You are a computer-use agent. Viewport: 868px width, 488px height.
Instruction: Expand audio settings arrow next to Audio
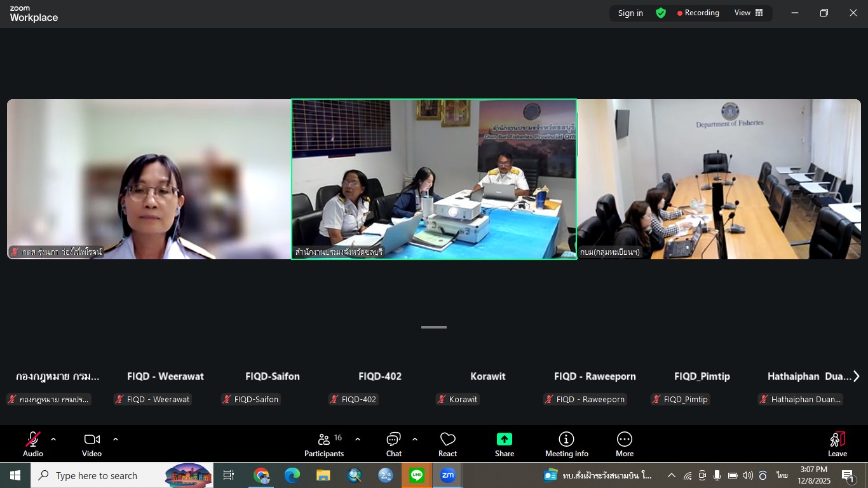(x=53, y=439)
